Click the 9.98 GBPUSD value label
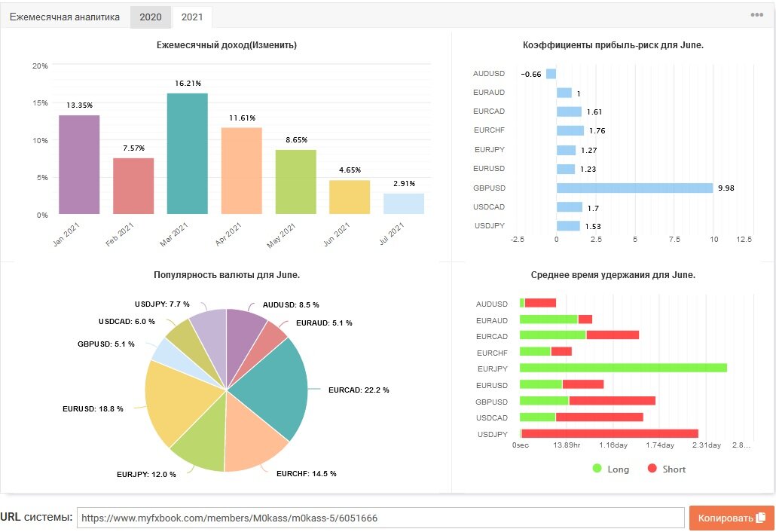This screenshot has width=776, height=532. pyautogui.click(x=726, y=188)
